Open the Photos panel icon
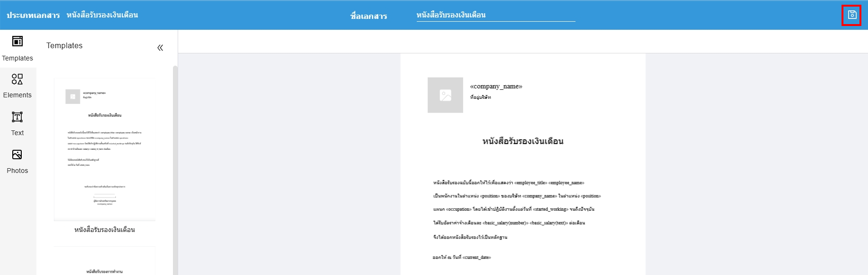Image resolution: width=868 pixels, height=275 pixels. 17,155
